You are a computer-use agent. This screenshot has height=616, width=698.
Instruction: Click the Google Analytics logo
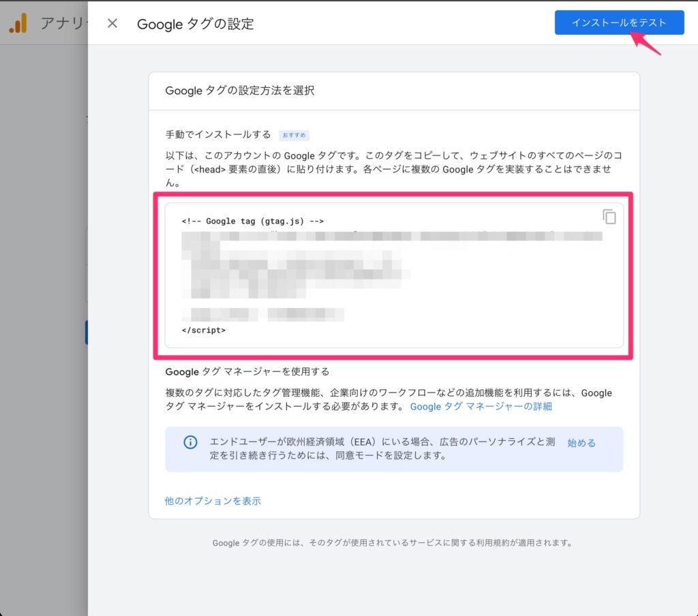18,24
